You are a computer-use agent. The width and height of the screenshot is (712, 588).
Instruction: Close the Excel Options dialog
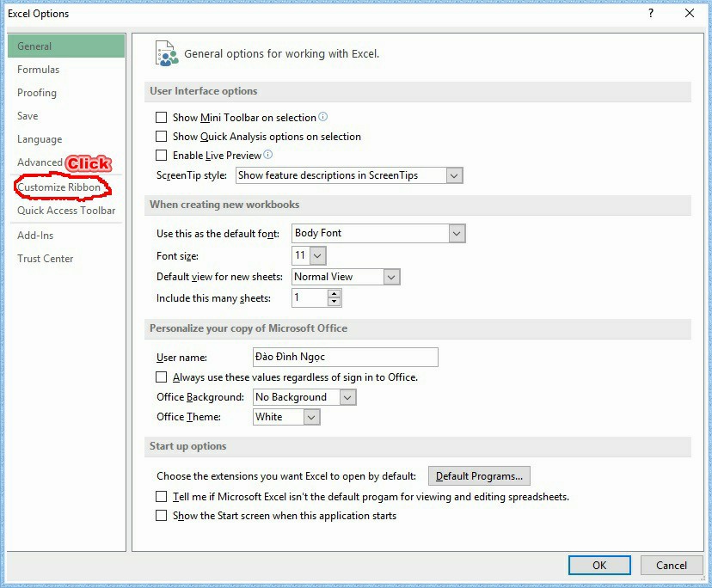[690, 13]
